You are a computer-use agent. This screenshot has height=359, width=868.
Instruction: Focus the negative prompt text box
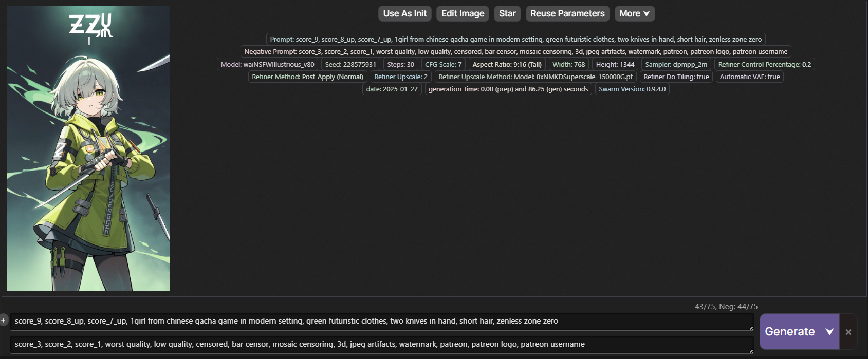click(x=382, y=345)
